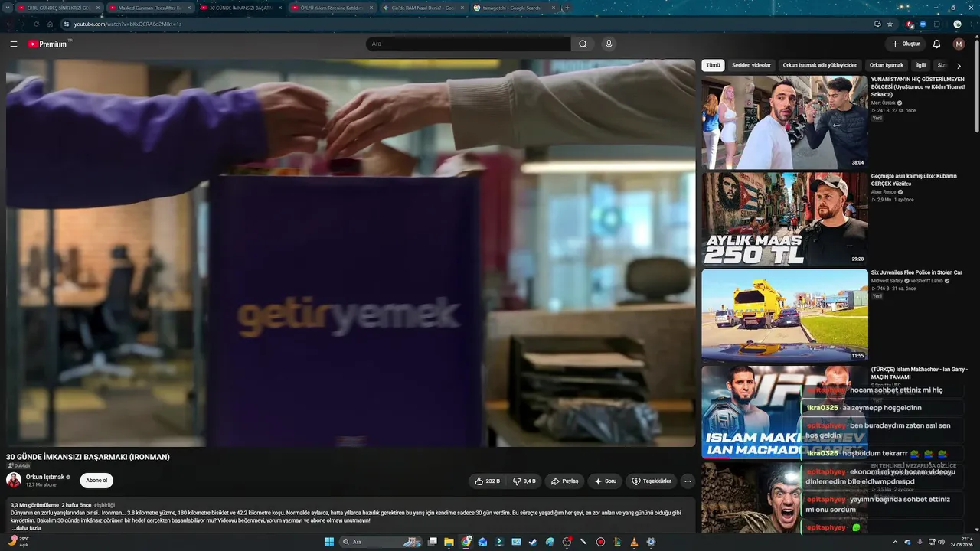
Task: Open a new browser tab
Action: tap(567, 8)
